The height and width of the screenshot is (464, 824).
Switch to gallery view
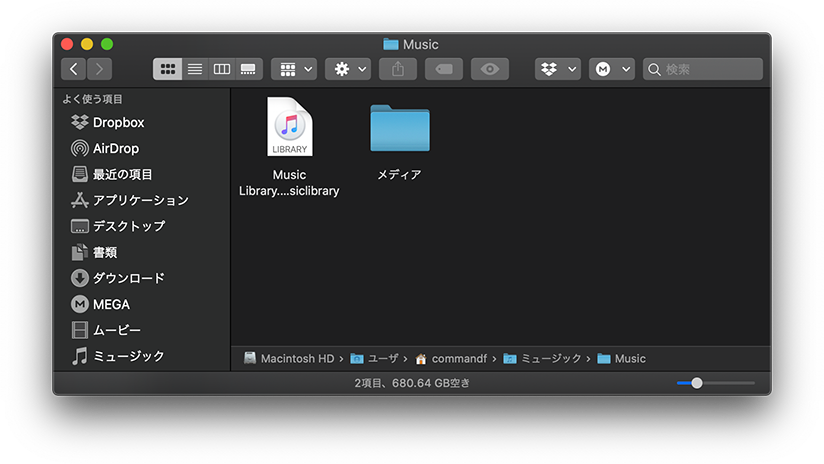pos(248,69)
